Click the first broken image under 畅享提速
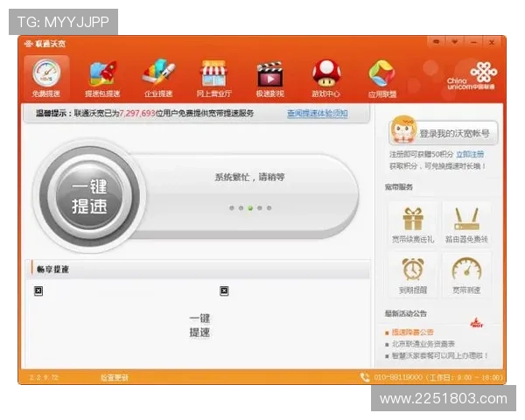525x420 pixels. point(38,290)
